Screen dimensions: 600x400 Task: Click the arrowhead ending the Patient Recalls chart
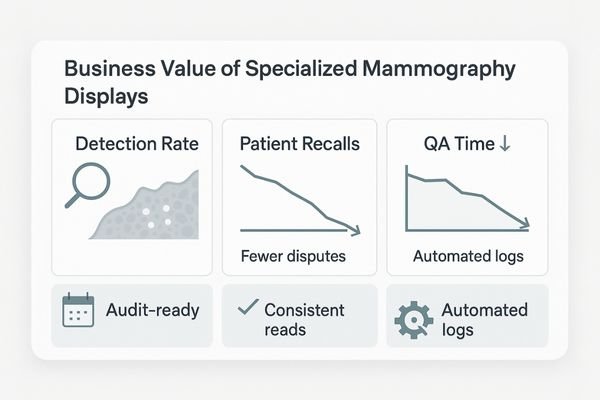[x=354, y=231]
